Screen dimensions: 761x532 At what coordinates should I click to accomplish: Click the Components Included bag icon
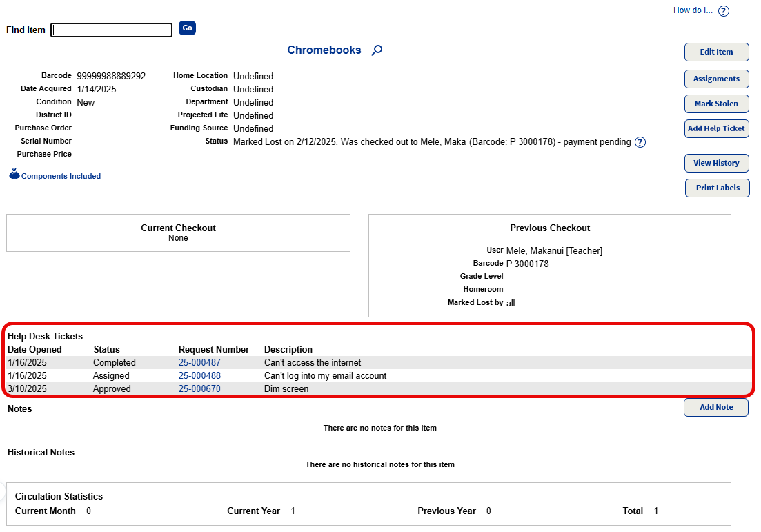14,174
